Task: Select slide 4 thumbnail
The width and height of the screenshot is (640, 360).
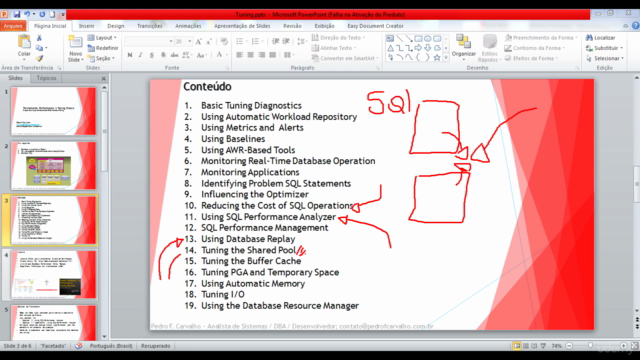Action: tap(53, 274)
